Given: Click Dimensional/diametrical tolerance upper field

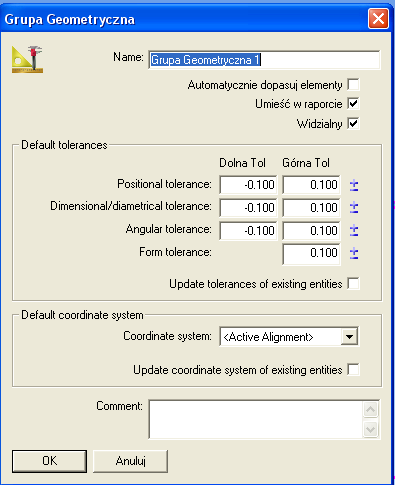Looking at the screenshot, I should coord(311,208).
